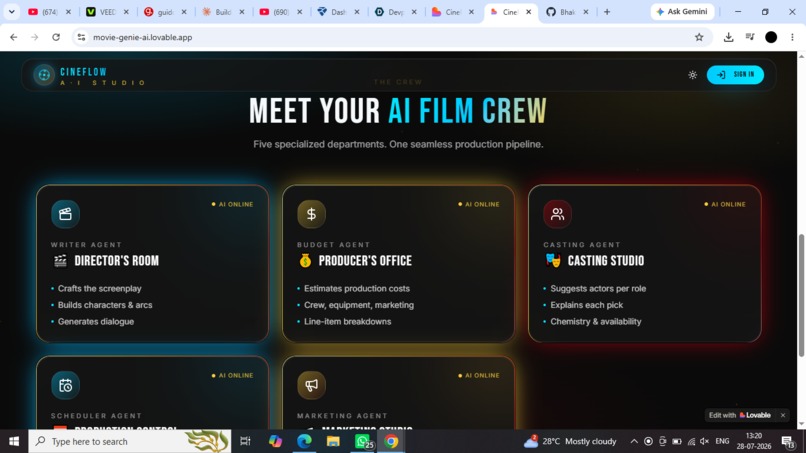Click the 'Writer Agent' label

[x=86, y=245]
